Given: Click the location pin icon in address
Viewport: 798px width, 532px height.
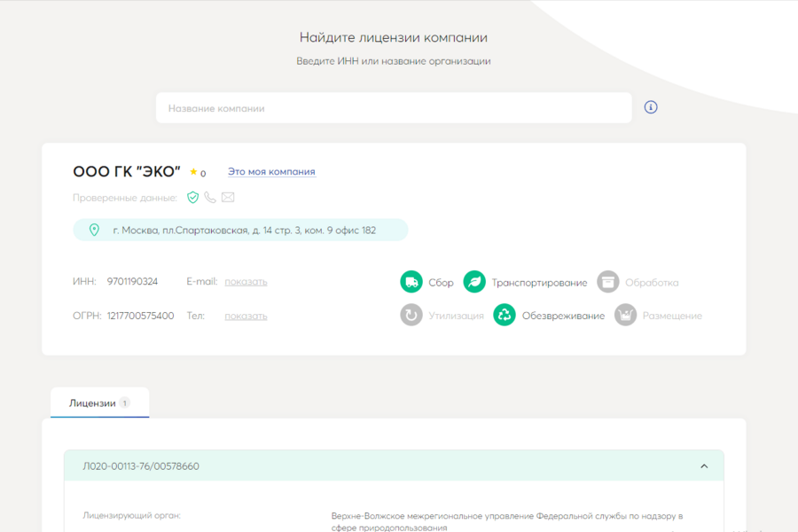Looking at the screenshot, I should click(x=94, y=231).
